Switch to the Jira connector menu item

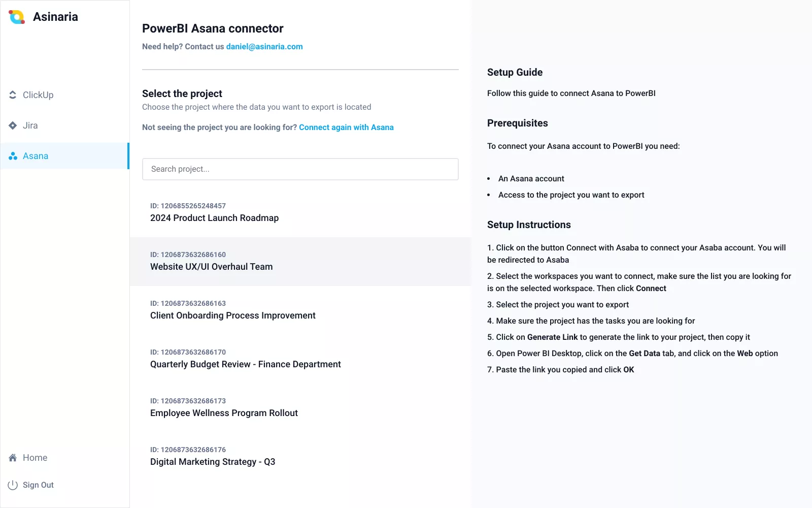65,125
